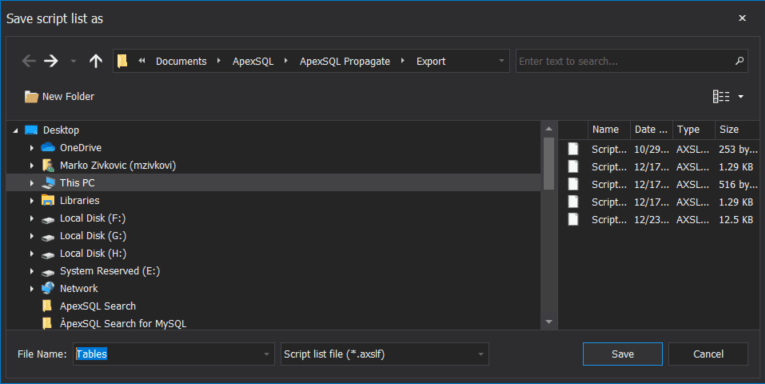
Task: Expand Local Disk (F:) node
Action: pos(32,218)
